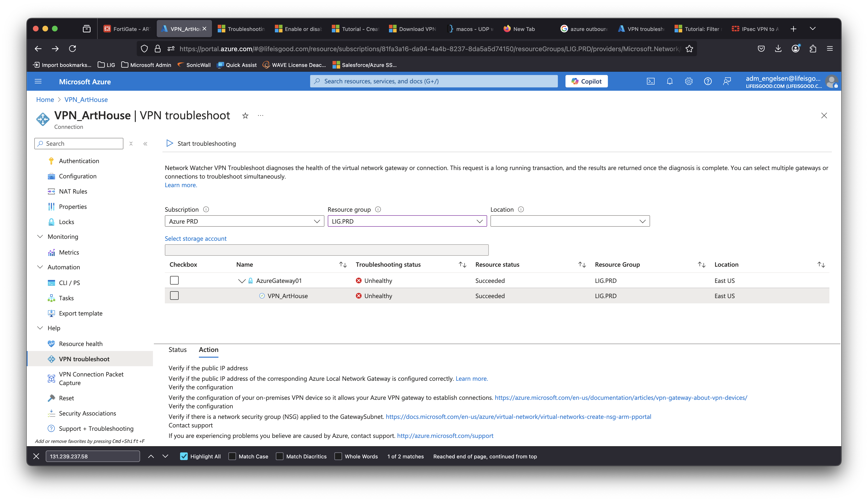Click find bar text field
Viewport: 868px width, 501px height.
(x=93, y=456)
